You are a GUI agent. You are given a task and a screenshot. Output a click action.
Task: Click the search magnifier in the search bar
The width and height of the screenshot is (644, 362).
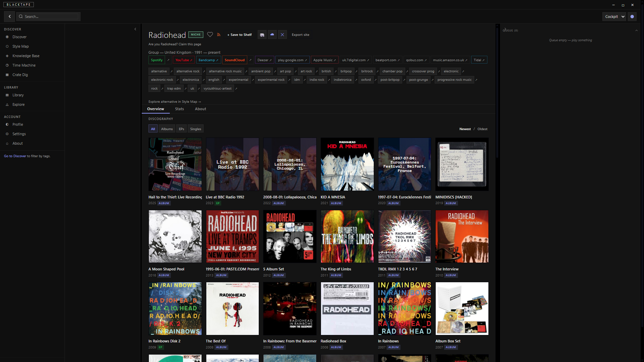[x=21, y=16]
